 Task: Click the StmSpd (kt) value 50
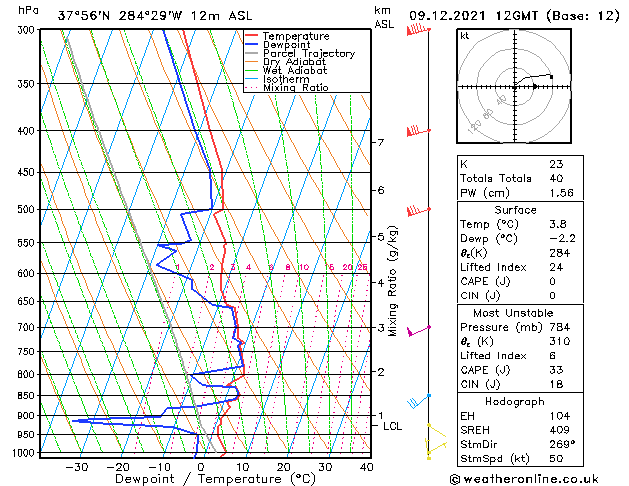coord(556,458)
